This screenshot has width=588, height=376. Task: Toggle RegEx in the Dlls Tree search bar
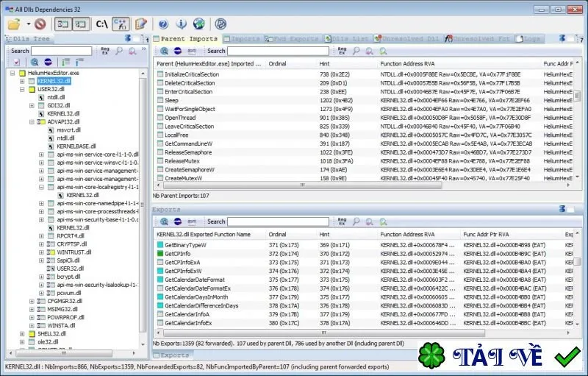105,51
